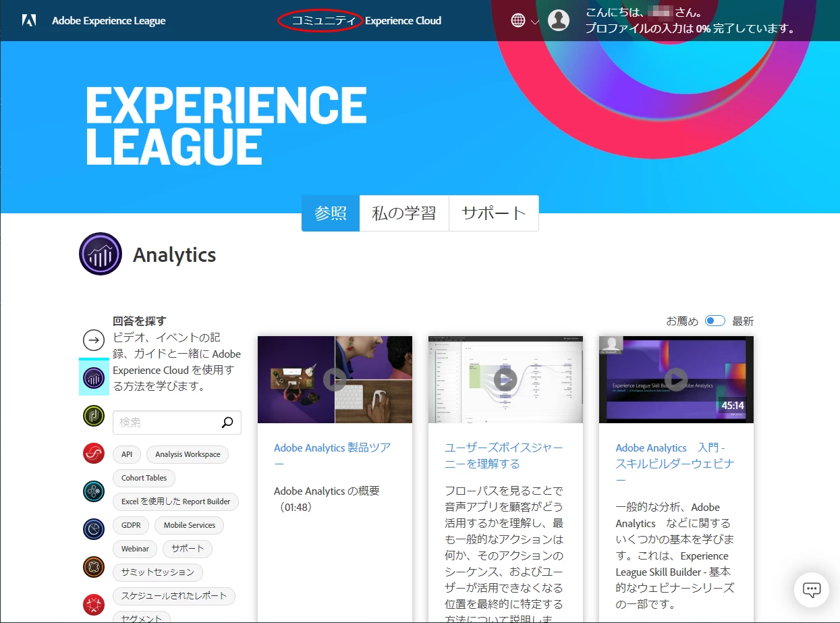Click the Adobe Analytics の概要 (01:48) description
Image resolution: width=840 pixels, height=623 pixels.
(327, 499)
